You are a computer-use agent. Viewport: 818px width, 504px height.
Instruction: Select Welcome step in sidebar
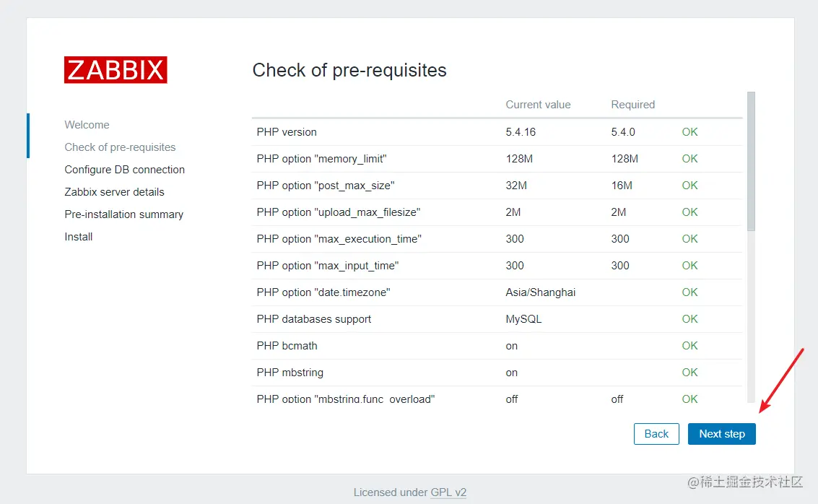tap(87, 125)
